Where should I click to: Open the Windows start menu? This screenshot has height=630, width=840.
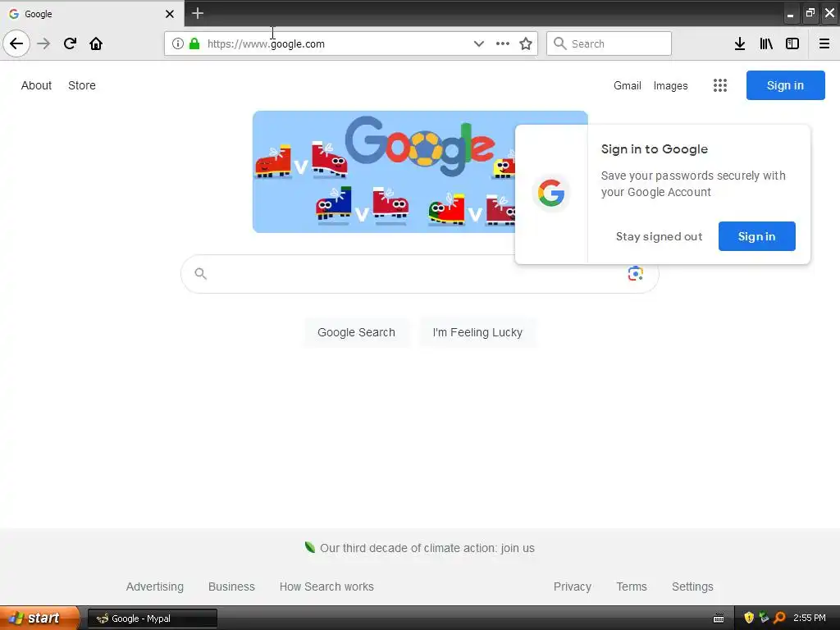(39, 619)
